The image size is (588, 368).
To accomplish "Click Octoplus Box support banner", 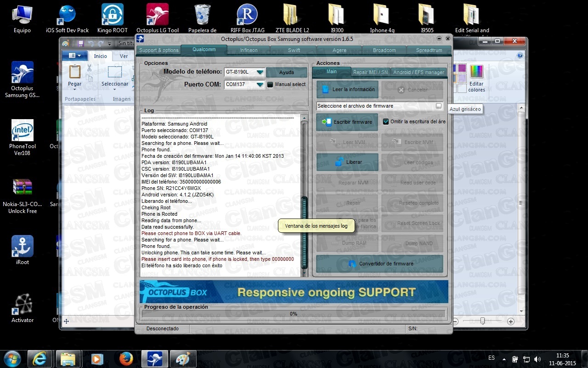I will [x=294, y=292].
